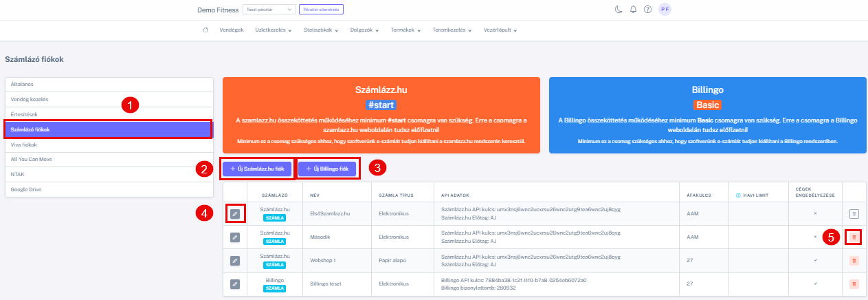Click the Pénztár ellenőrzés button

(321, 10)
